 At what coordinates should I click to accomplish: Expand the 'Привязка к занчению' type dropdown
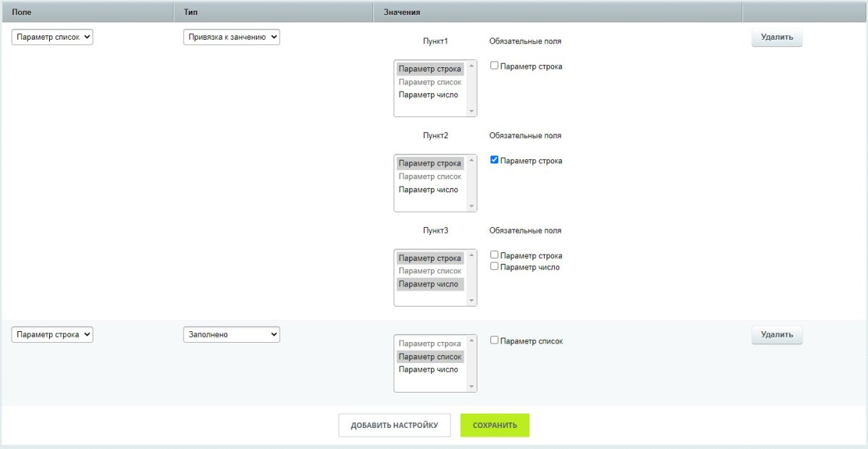coord(231,37)
